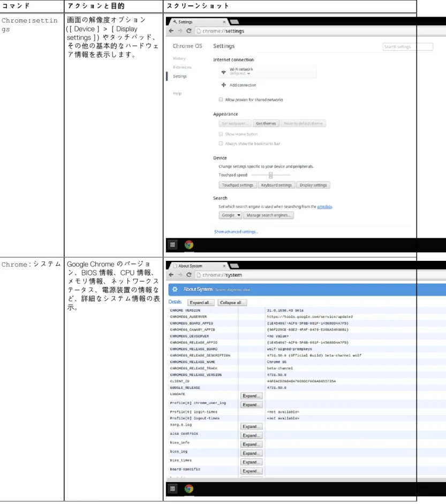Click the Touchpad speed slider handle
This screenshot has width=446, height=504.
tap(270, 175)
